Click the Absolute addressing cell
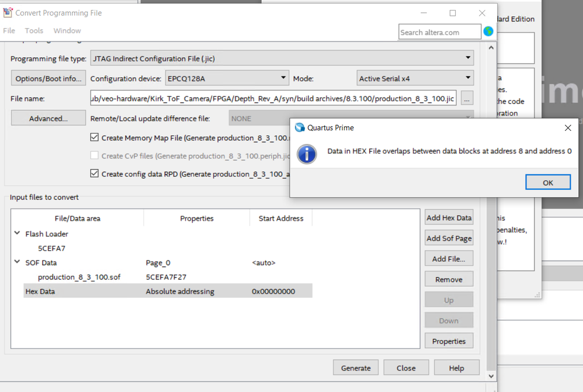The width and height of the screenshot is (583, 392). 180,291
